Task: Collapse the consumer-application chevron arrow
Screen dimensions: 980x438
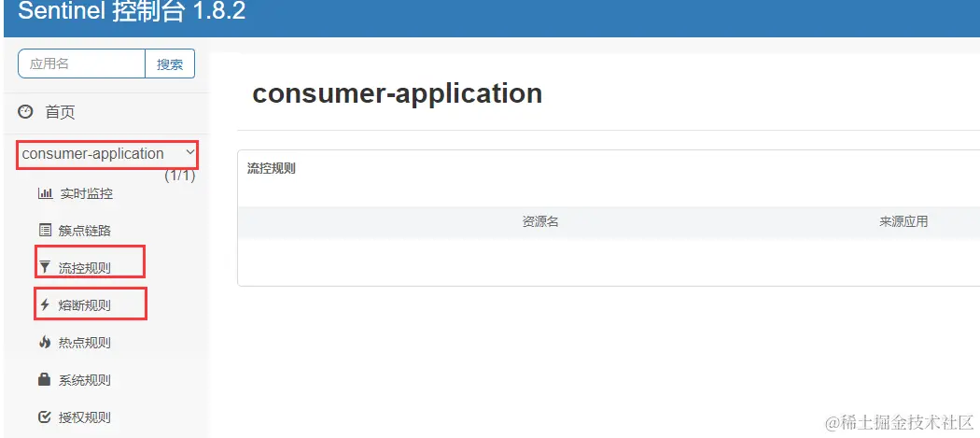Action: pos(190,152)
